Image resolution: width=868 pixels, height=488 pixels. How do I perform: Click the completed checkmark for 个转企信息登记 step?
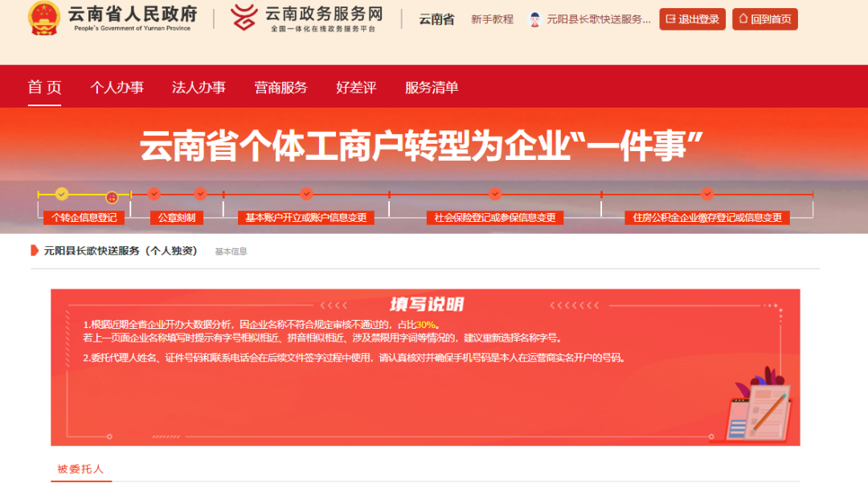pyautogui.click(x=61, y=194)
